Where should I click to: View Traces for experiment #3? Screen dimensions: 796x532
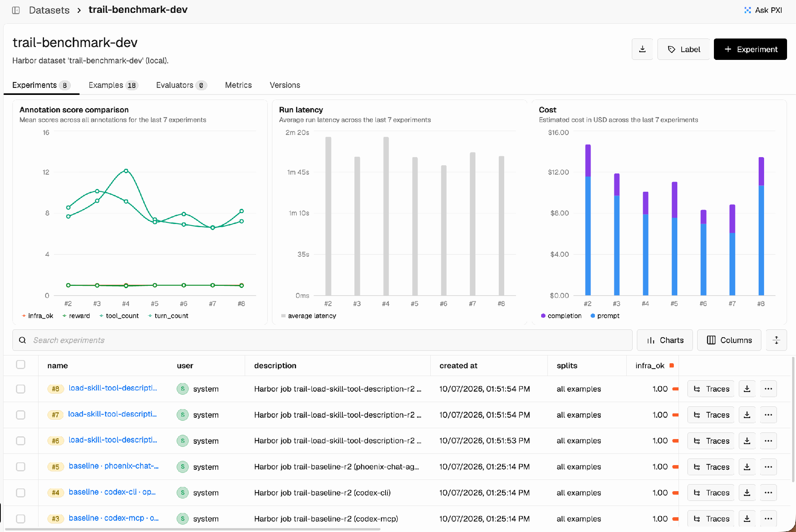pyautogui.click(x=710, y=518)
